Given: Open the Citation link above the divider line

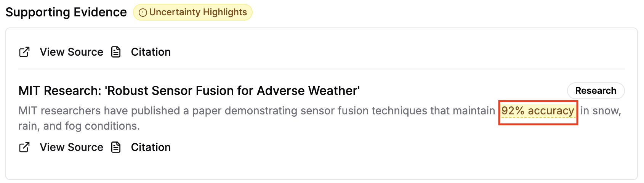Looking at the screenshot, I should 151,52.
